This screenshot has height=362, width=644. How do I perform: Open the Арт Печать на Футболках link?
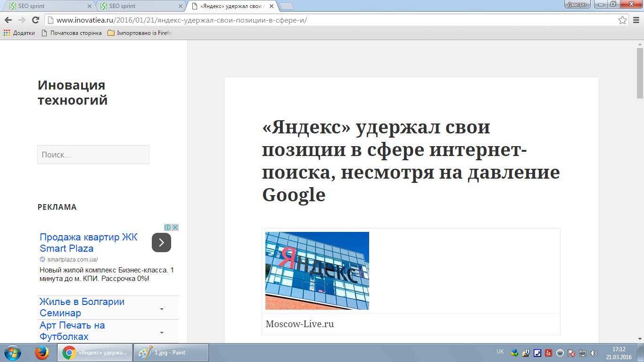pos(72,331)
